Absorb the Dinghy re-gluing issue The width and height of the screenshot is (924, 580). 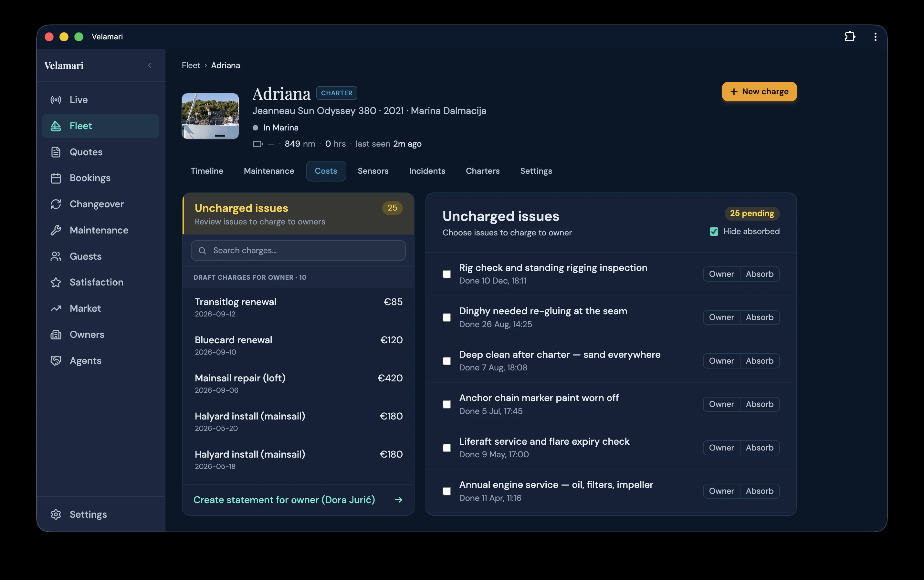(x=759, y=317)
